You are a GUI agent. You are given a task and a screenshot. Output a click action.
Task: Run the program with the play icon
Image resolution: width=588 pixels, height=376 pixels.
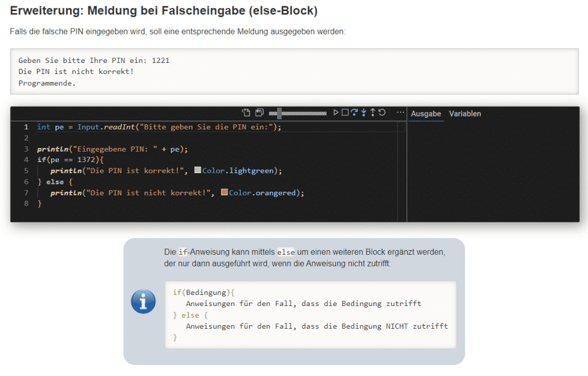point(337,113)
